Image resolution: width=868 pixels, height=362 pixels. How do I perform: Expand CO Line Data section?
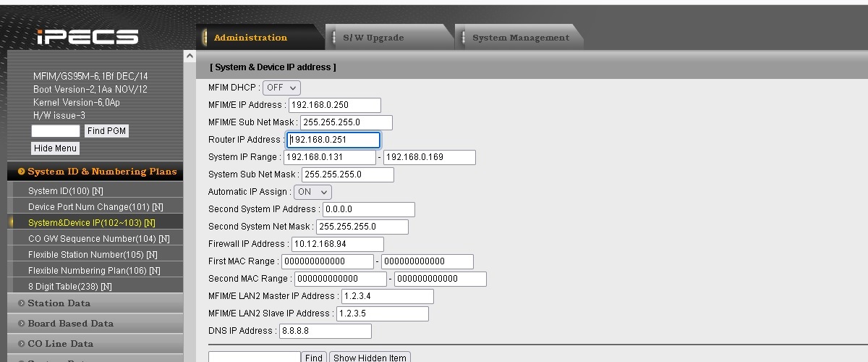(61, 344)
